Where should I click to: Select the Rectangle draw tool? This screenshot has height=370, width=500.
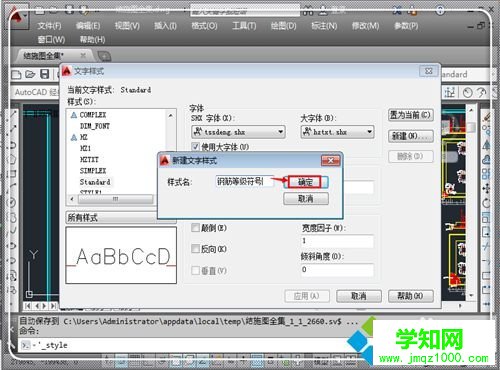point(12,173)
